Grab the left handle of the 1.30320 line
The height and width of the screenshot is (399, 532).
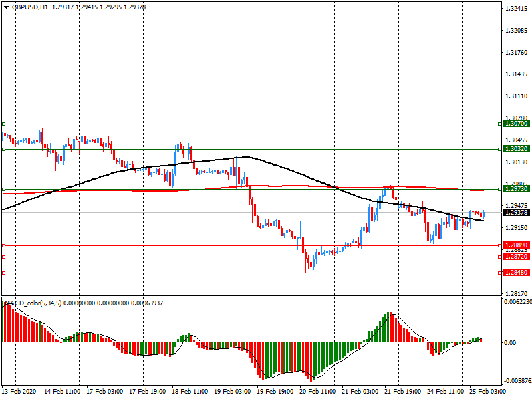click(x=4, y=149)
